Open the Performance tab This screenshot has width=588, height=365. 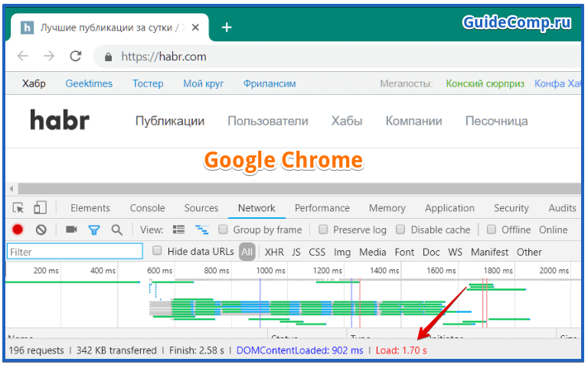point(322,208)
